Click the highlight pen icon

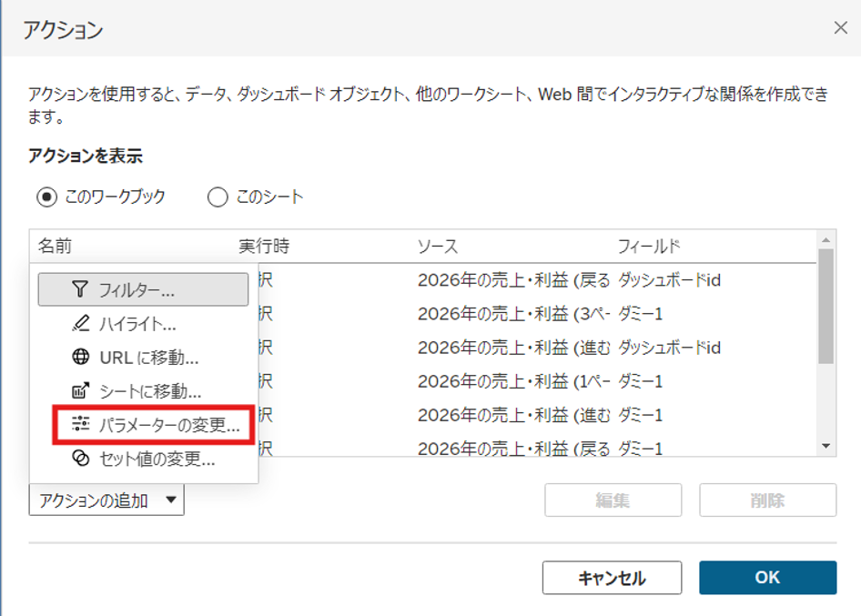(81, 323)
